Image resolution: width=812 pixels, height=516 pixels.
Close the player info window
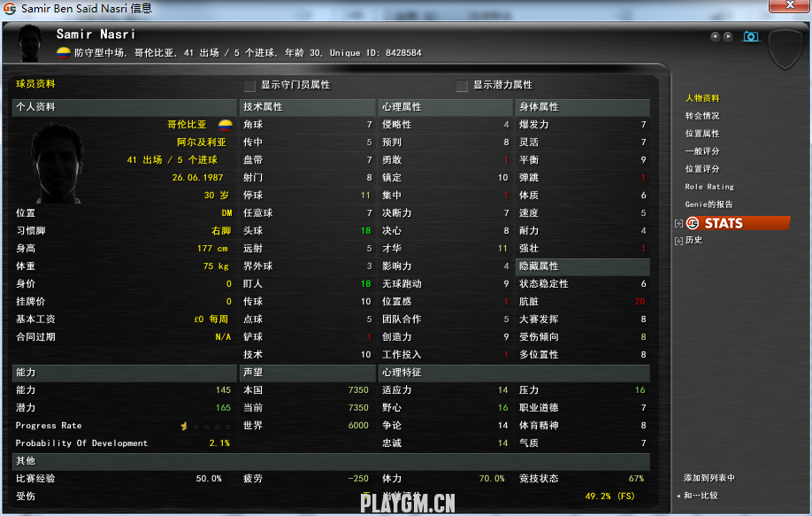coord(789,5)
